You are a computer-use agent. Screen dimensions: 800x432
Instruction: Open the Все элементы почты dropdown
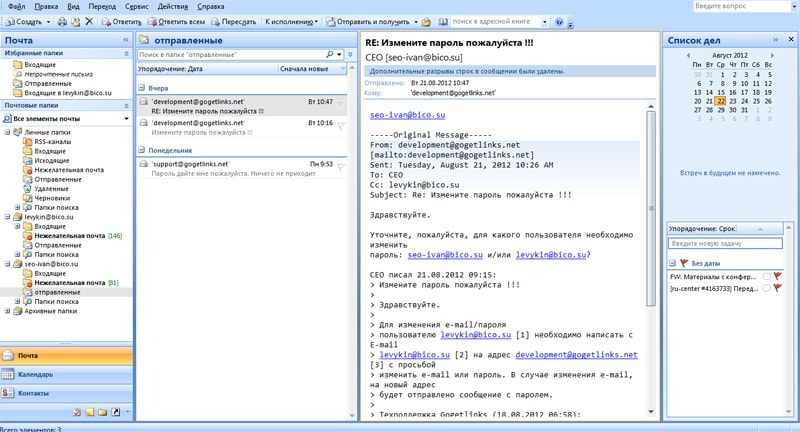(x=126, y=118)
